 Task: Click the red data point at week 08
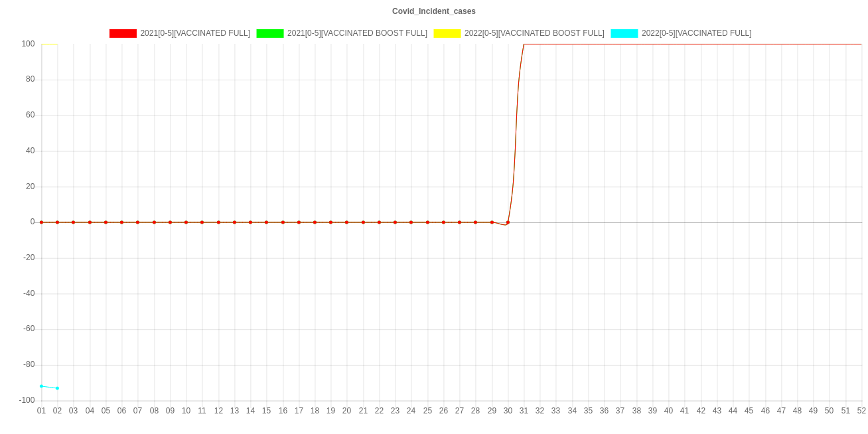click(x=154, y=222)
